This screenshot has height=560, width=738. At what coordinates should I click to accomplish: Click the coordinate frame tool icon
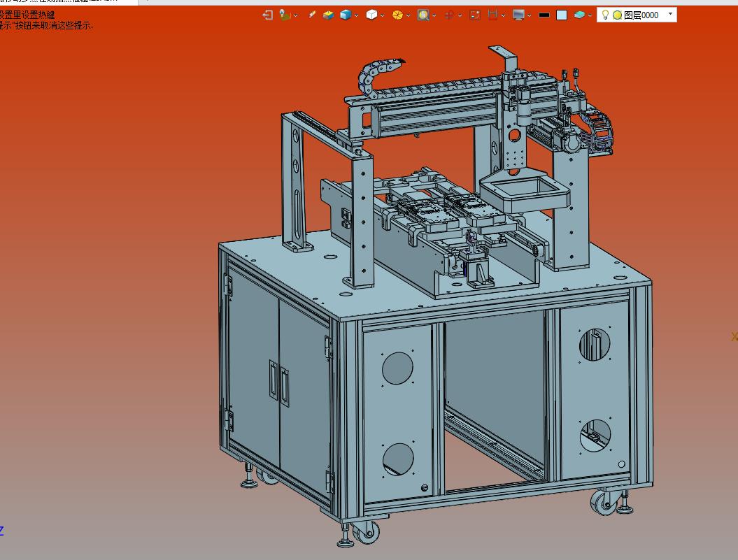coord(284,15)
